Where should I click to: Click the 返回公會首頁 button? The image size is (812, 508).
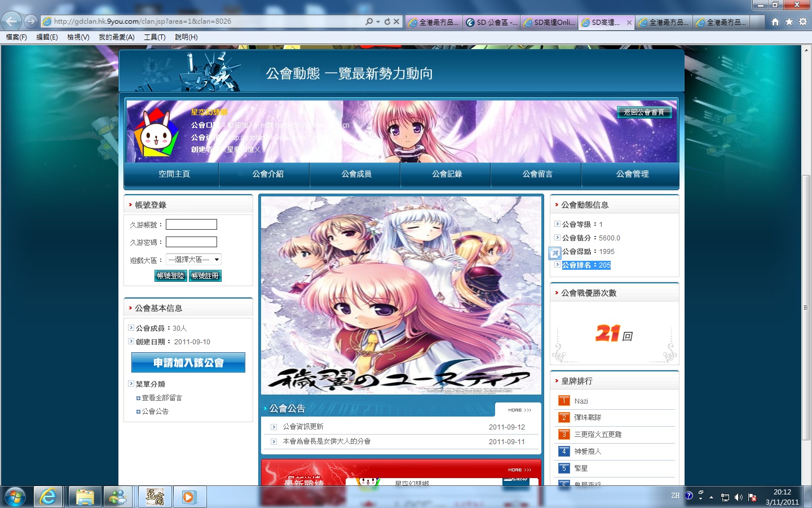(644, 112)
